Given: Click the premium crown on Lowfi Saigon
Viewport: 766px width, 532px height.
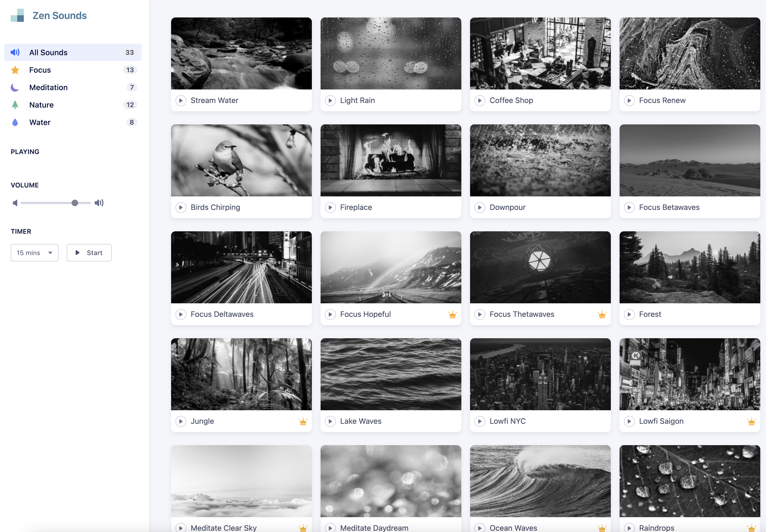Looking at the screenshot, I should pyautogui.click(x=751, y=421).
